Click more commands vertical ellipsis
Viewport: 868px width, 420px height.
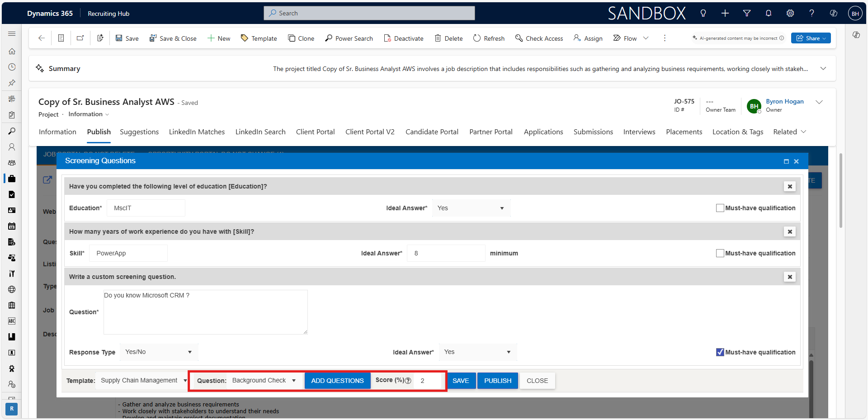click(x=665, y=38)
